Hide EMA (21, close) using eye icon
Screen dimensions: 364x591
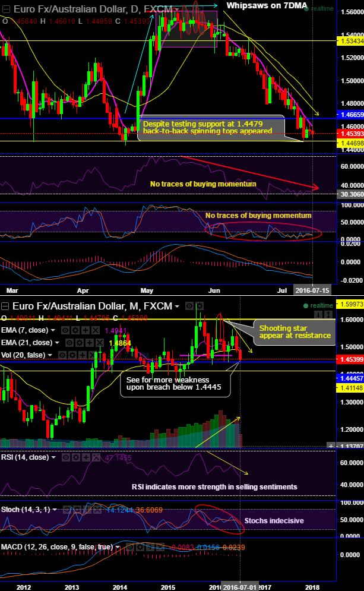(69, 343)
